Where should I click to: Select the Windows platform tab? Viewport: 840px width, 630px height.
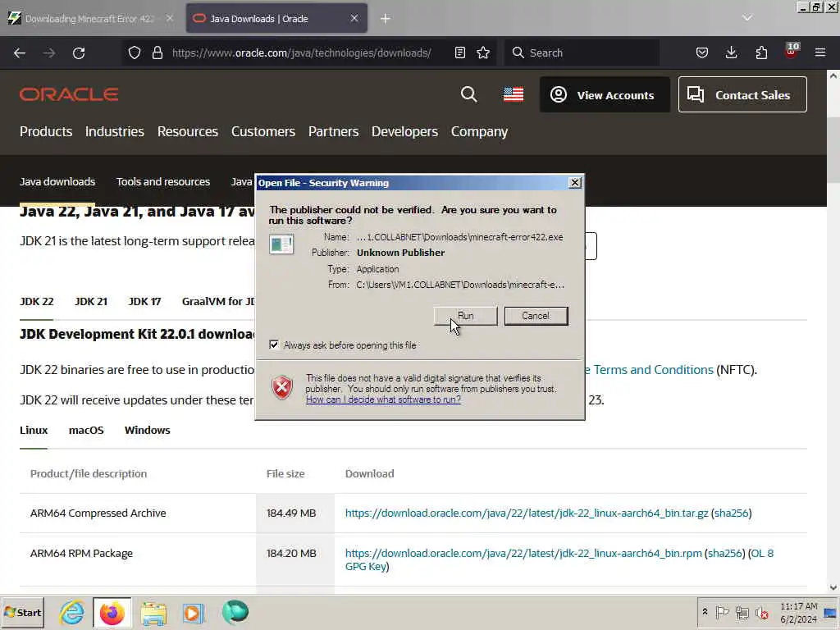(x=148, y=430)
